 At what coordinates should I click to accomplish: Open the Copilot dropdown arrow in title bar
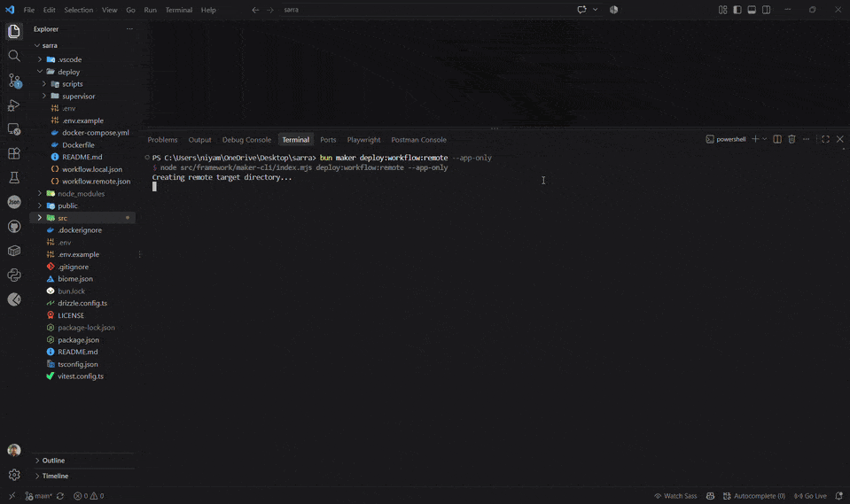596,10
